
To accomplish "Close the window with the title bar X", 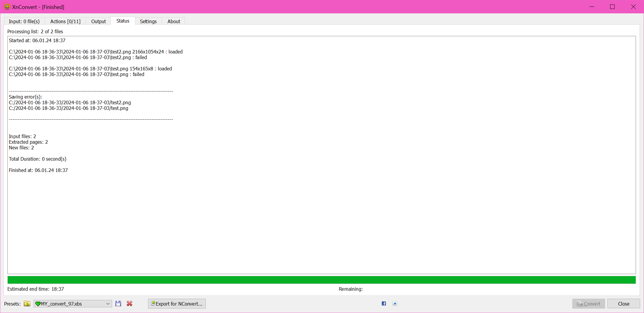I will [x=633, y=7].
